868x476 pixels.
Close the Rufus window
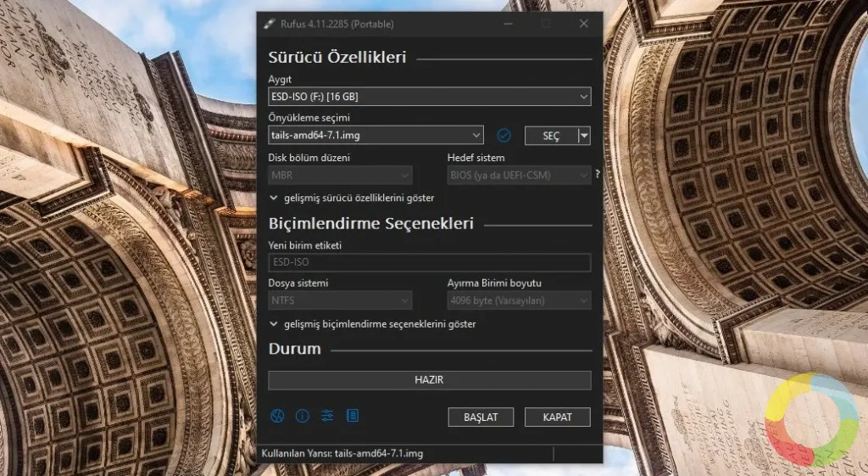pyautogui.click(x=584, y=23)
